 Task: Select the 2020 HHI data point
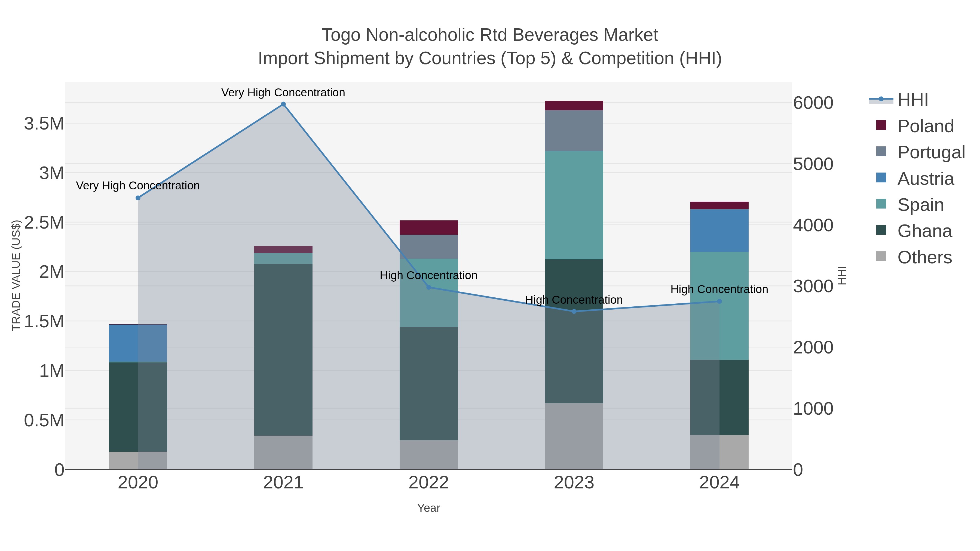coord(138,198)
